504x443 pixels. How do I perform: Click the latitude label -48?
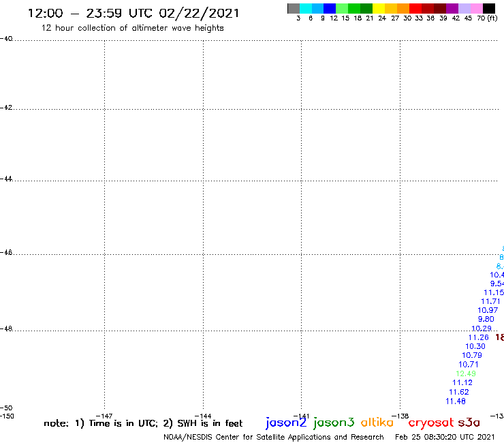[6, 329]
